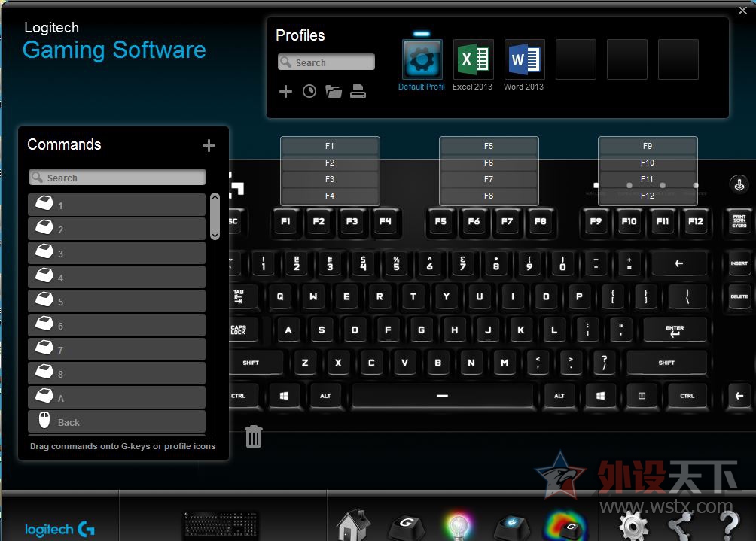Viewport: 756px width, 541px height.
Task: Open customize G-keys icon in bottom bar
Action: [x=407, y=527]
